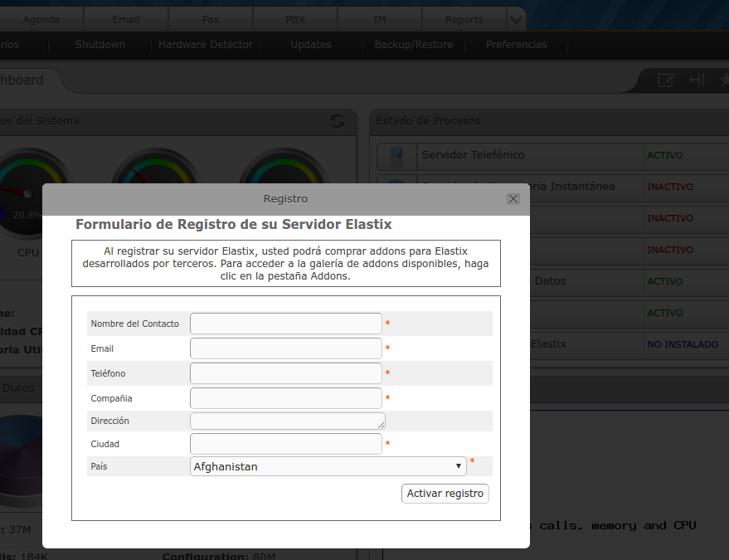Click the refresh icon in system resources panel
Image resolution: width=729 pixels, height=560 pixels.
[337, 121]
